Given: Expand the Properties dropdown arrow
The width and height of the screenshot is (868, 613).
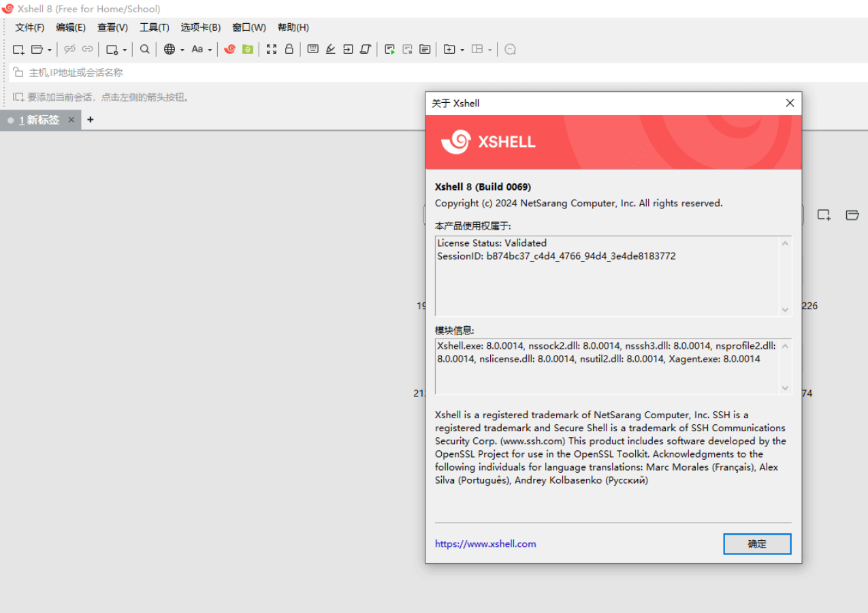Looking at the screenshot, I should (x=125, y=50).
